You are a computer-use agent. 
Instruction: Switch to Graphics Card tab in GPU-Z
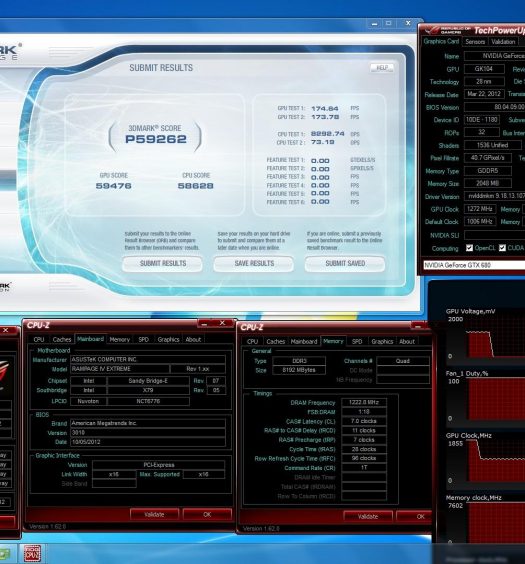(441, 41)
